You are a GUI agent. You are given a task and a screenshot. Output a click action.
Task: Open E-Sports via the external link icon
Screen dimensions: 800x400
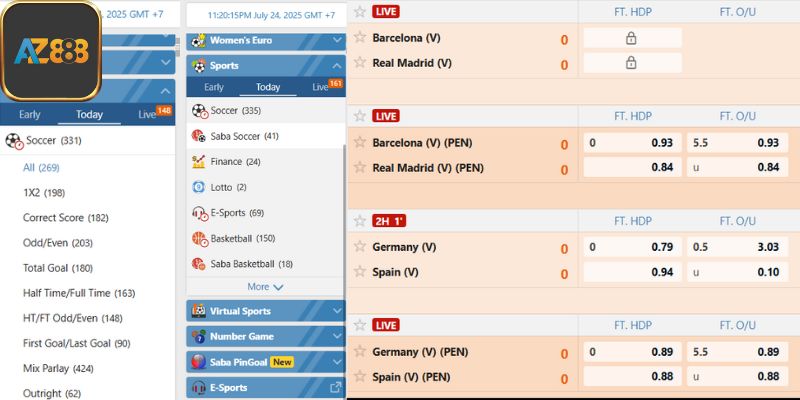point(335,388)
